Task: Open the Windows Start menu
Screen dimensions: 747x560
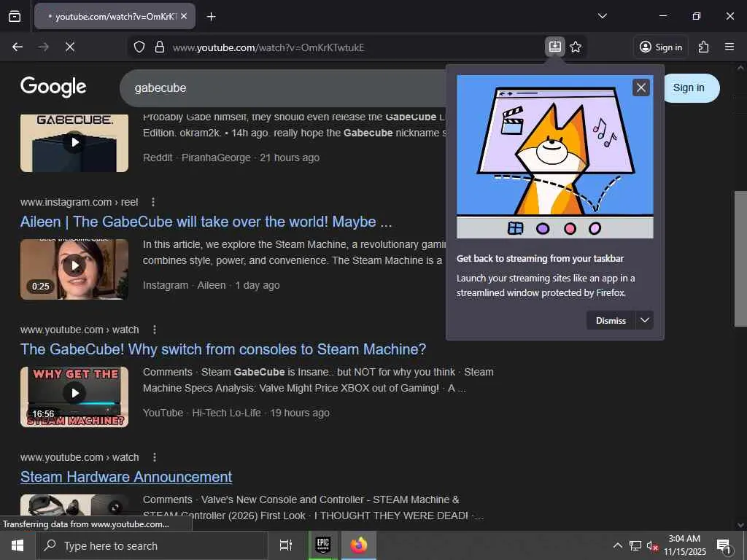Action: coord(18,545)
